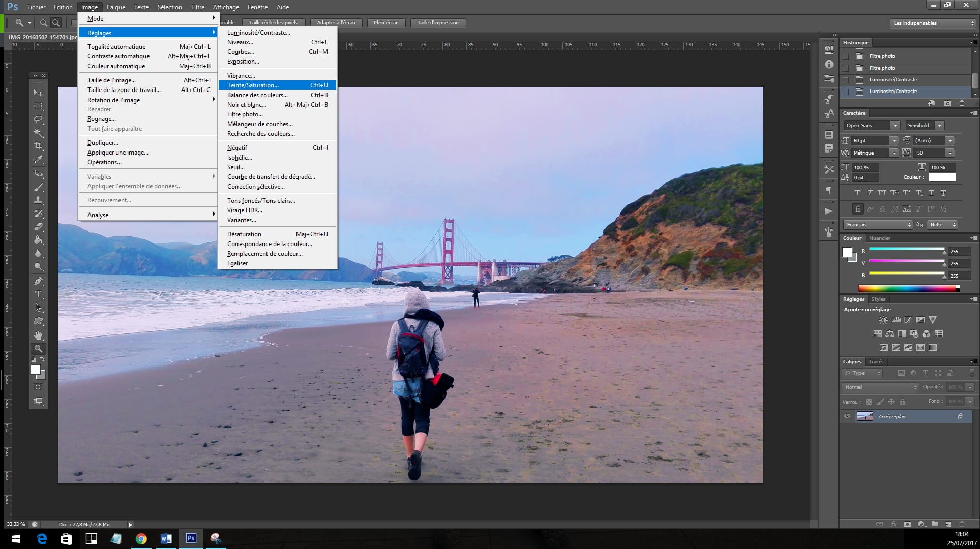The width and height of the screenshot is (980, 549).
Task: Select the horizontal Type tool
Action: point(38,294)
